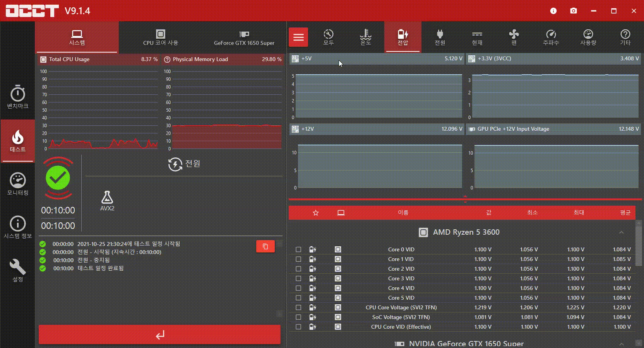Screen dimensions: 644x348
Task: Collapse the NVIDIA GeForce GTX 1650 Super group
Action: tap(622, 344)
